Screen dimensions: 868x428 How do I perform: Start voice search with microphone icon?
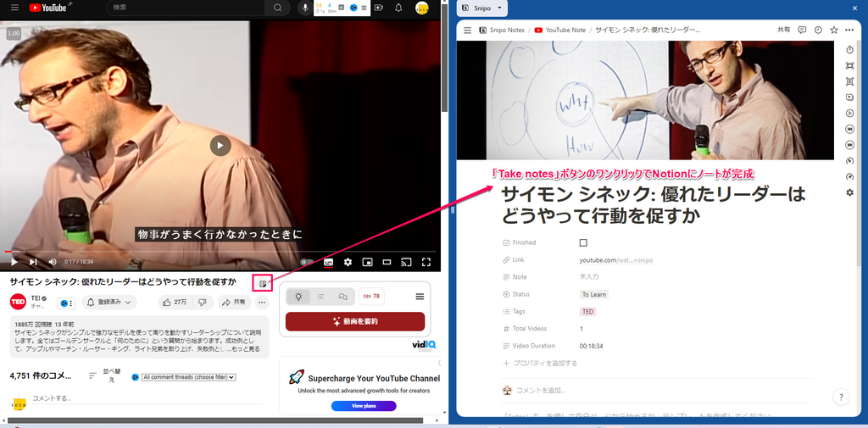(x=304, y=8)
